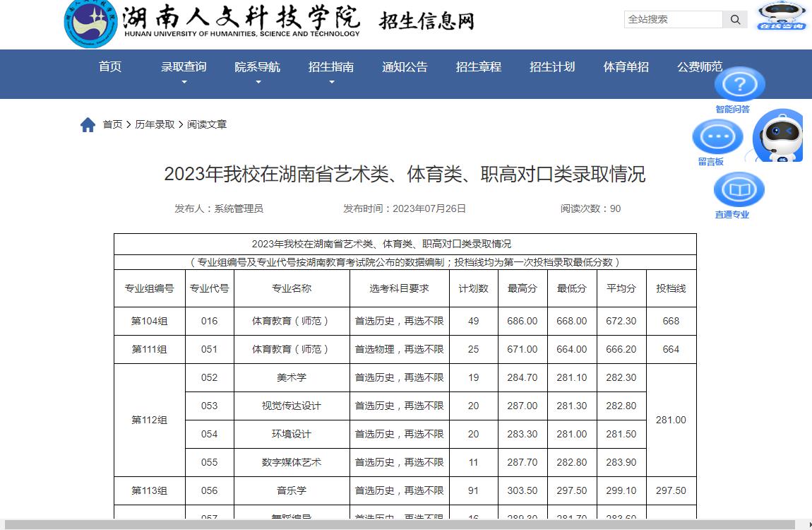
Task: Click the horizontal scrollbar at bottom
Action: coord(399,525)
